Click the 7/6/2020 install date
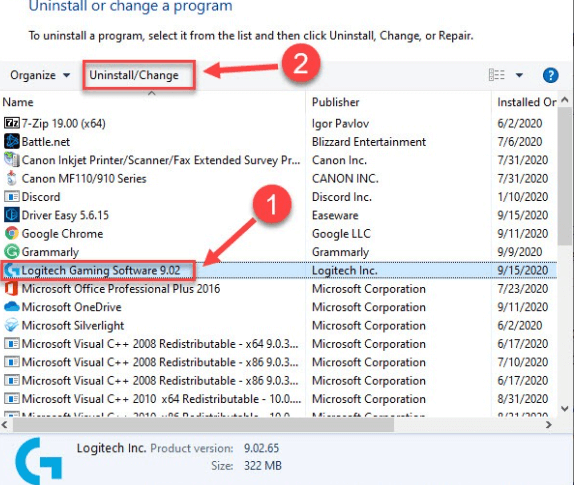The width and height of the screenshot is (574, 485). click(x=519, y=142)
